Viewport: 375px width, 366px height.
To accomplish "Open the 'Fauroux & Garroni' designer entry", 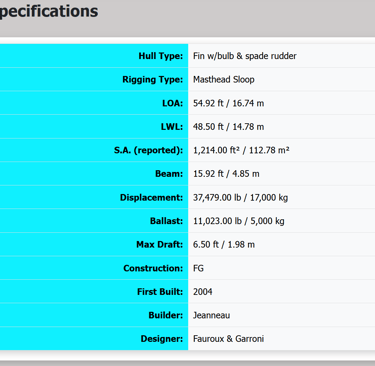I will pos(228,339).
